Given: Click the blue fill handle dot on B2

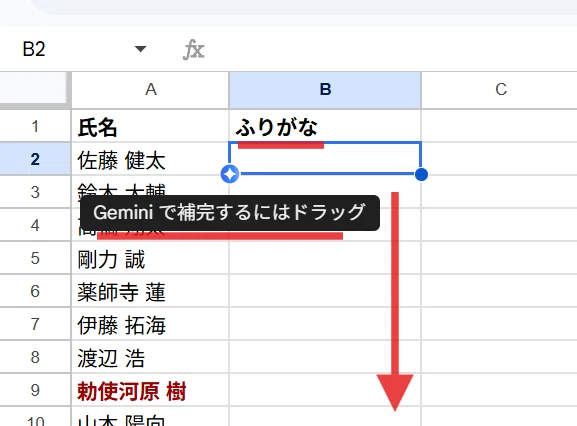Looking at the screenshot, I should coord(421,174).
